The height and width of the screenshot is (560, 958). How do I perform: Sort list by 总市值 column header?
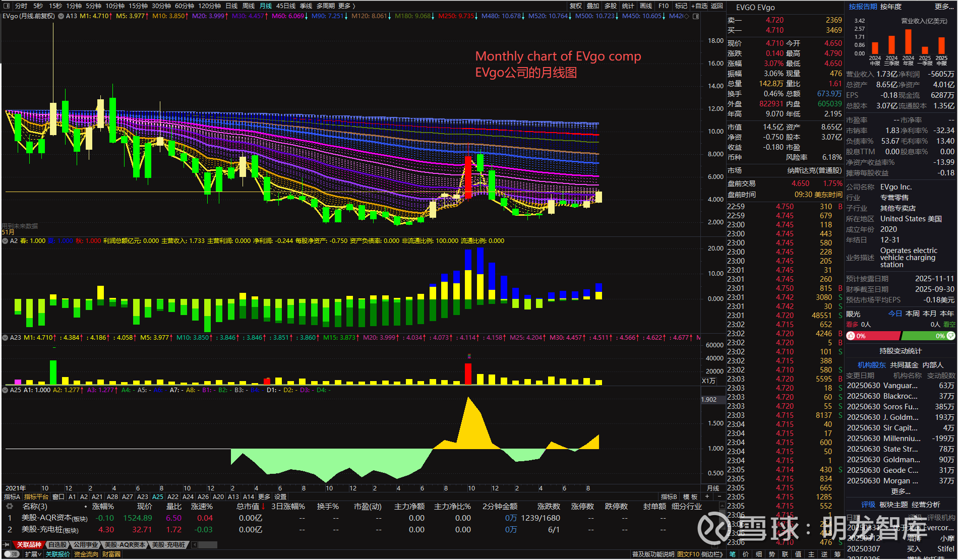pyautogui.click(x=248, y=507)
